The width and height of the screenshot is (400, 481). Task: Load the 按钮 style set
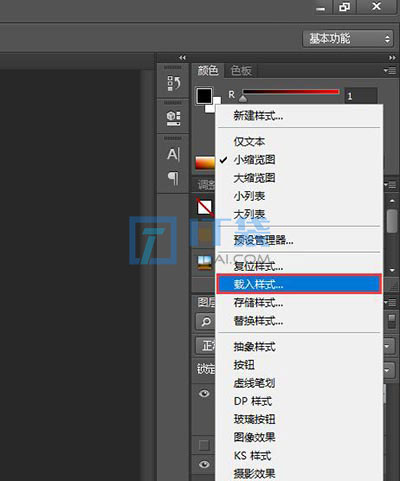tap(299, 365)
